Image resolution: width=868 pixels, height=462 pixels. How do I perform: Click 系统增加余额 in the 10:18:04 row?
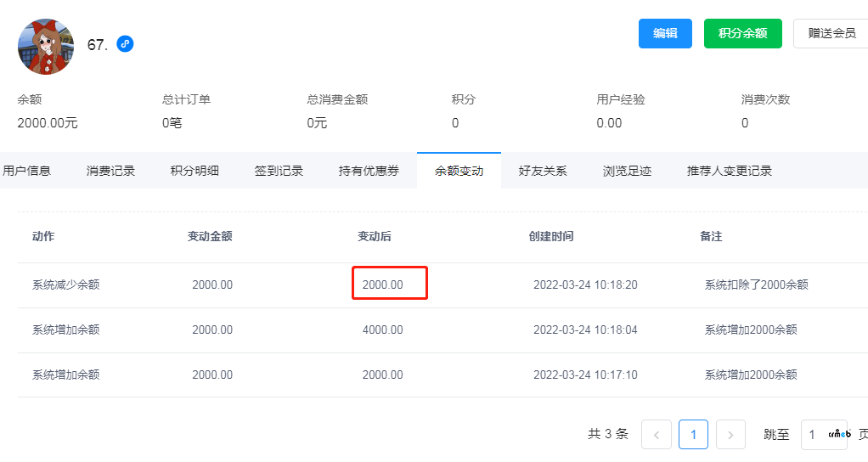66,330
